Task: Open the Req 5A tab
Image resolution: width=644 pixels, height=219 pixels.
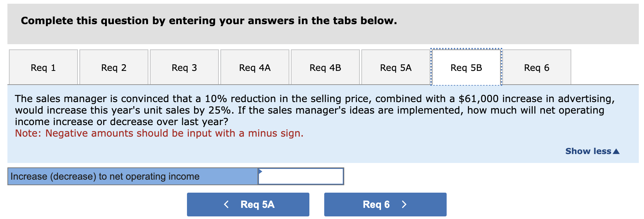Action: tap(395, 67)
